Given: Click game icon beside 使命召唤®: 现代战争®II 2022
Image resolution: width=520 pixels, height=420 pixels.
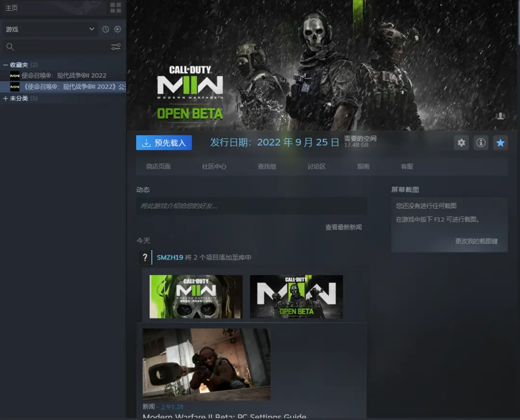Looking at the screenshot, I should (x=14, y=76).
